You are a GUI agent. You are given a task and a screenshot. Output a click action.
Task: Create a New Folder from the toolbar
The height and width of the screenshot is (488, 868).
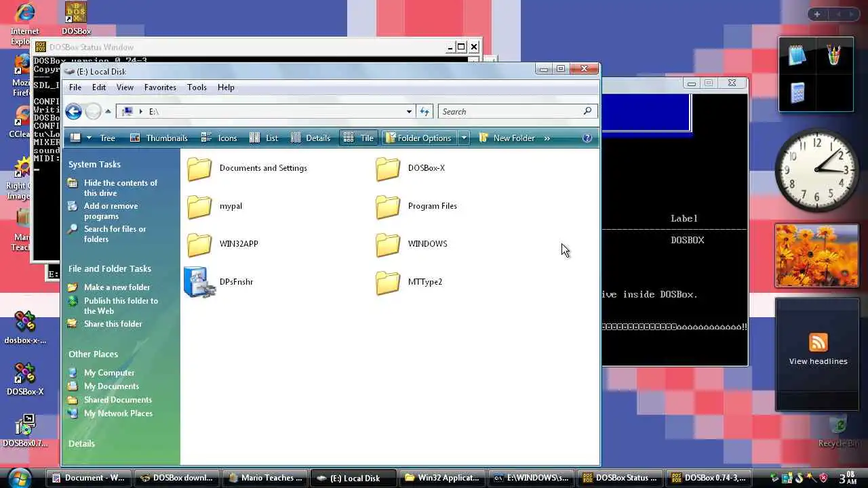pyautogui.click(x=507, y=138)
